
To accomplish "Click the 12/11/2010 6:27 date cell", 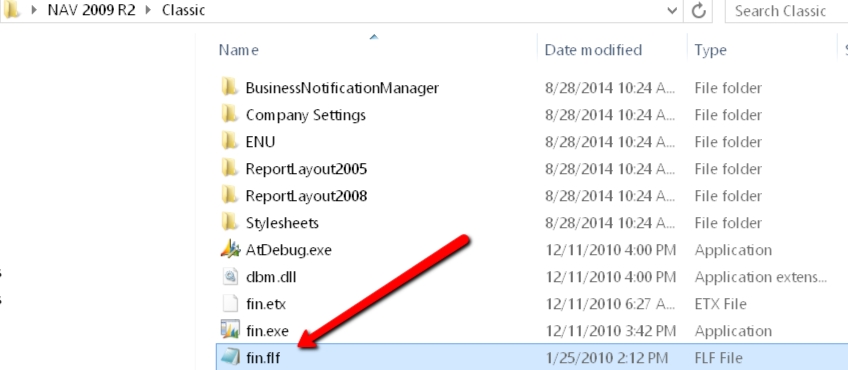I will coord(611,304).
